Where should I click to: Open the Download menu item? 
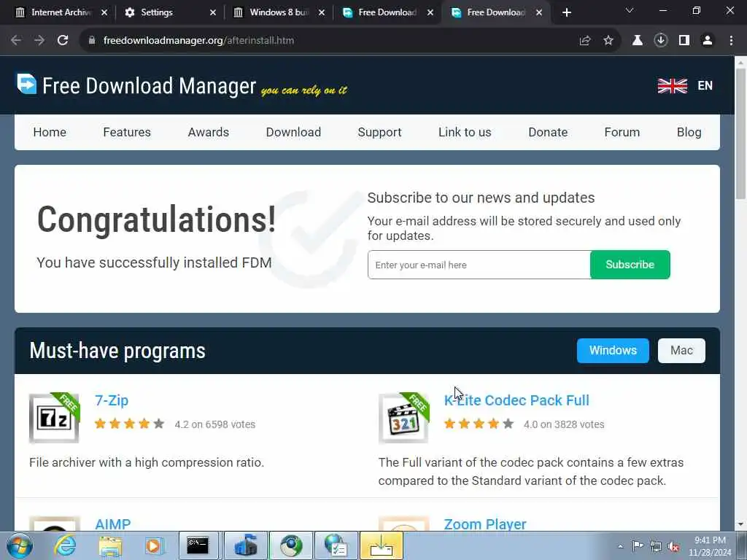(x=293, y=133)
